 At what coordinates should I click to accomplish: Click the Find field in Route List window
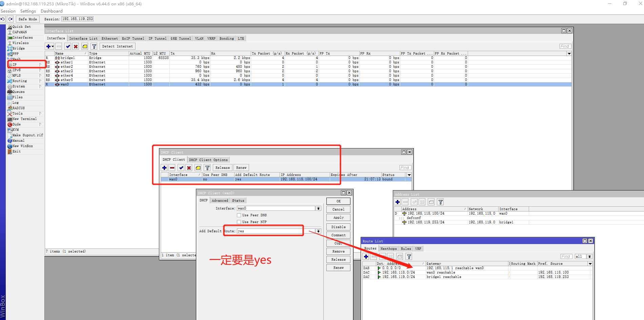[566, 257]
